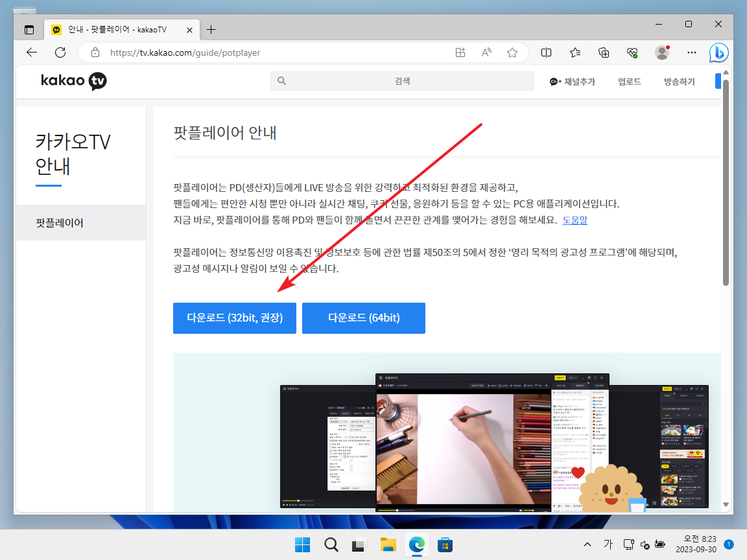The width and height of the screenshot is (747, 560).
Task: Select 팟플레이어 in the sidebar menu
Action: (81, 222)
